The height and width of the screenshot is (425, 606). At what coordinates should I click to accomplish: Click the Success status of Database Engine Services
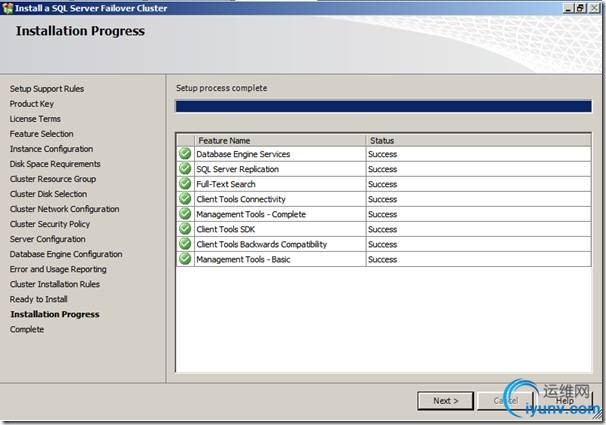point(383,154)
